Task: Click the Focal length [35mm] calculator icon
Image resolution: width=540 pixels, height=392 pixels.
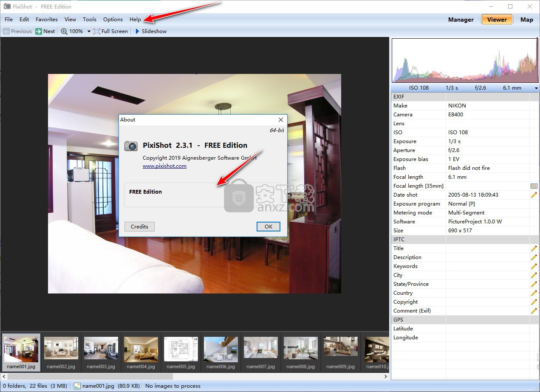Action: [534, 186]
